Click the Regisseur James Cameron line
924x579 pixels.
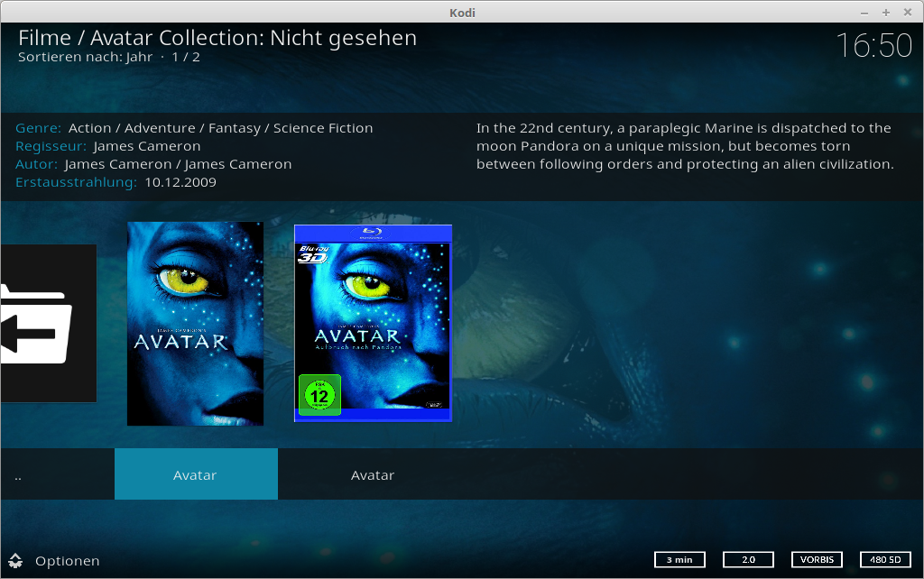point(108,146)
